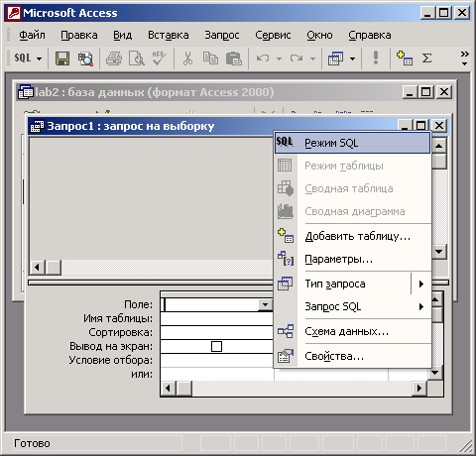
Task: Click the SQL icon in context menu
Action: [x=285, y=142]
